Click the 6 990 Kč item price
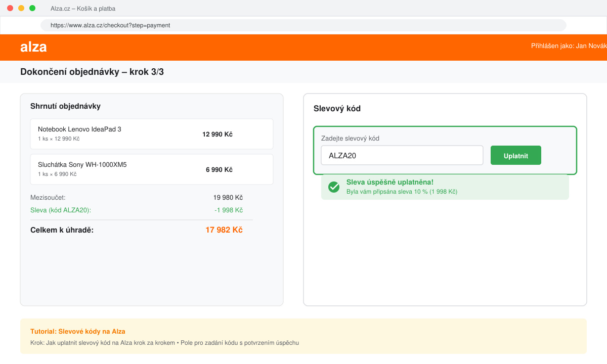 point(219,170)
